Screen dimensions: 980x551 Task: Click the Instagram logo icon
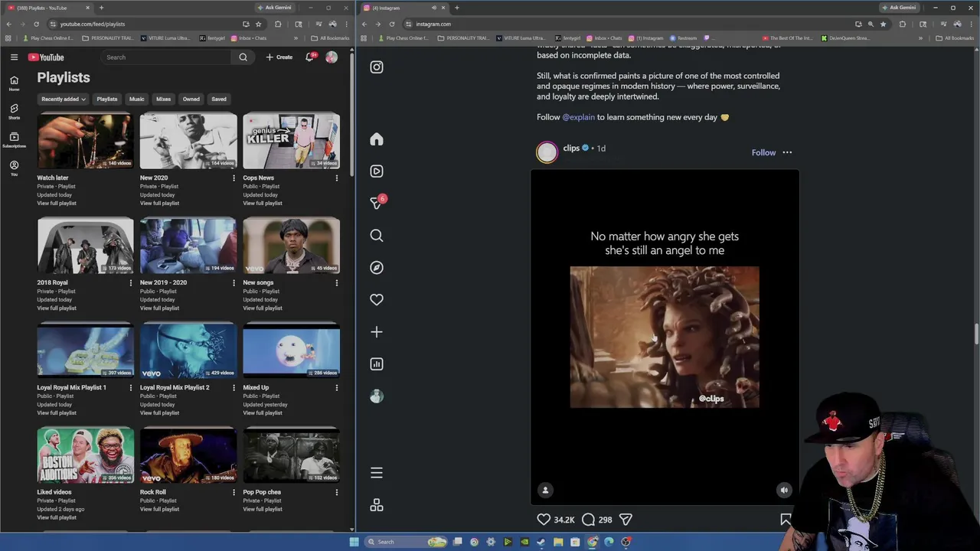pos(377,67)
